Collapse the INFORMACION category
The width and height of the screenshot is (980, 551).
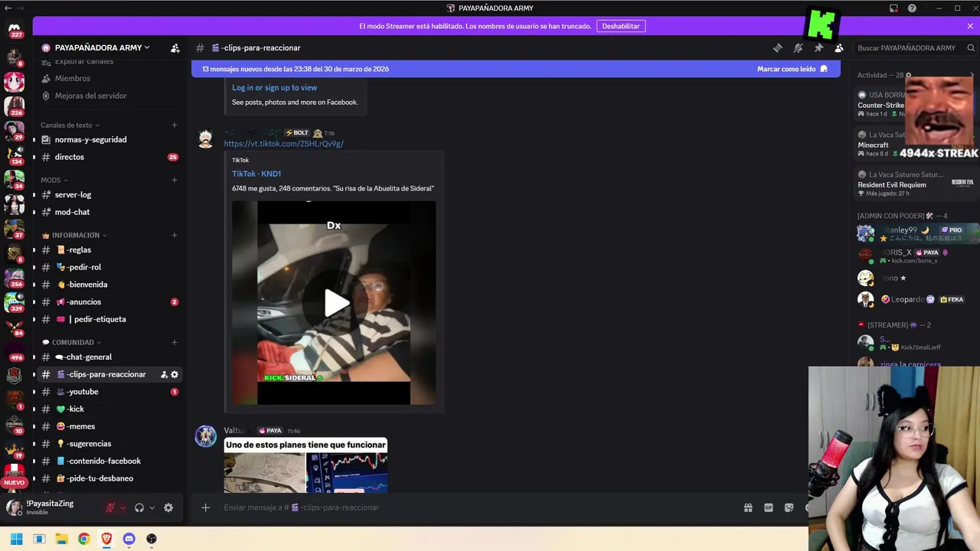(x=74, y=235)
